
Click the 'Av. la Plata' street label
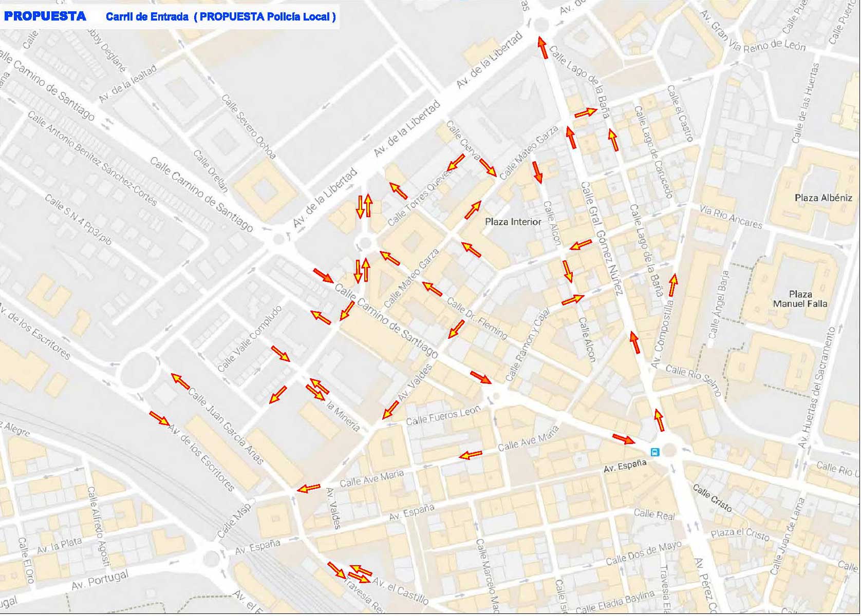(x=59, y=546)
